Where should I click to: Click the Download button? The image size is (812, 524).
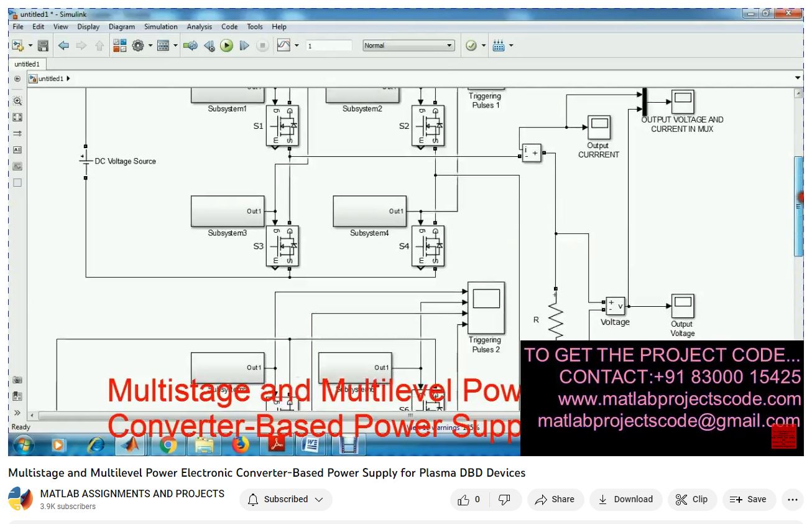tap(625, 500)
